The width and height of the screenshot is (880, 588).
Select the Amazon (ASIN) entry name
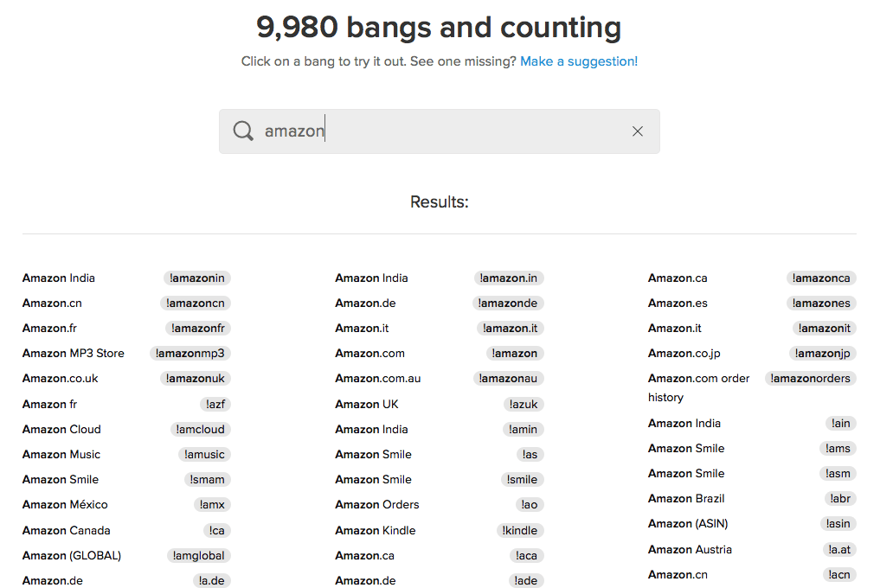point(688,523)
